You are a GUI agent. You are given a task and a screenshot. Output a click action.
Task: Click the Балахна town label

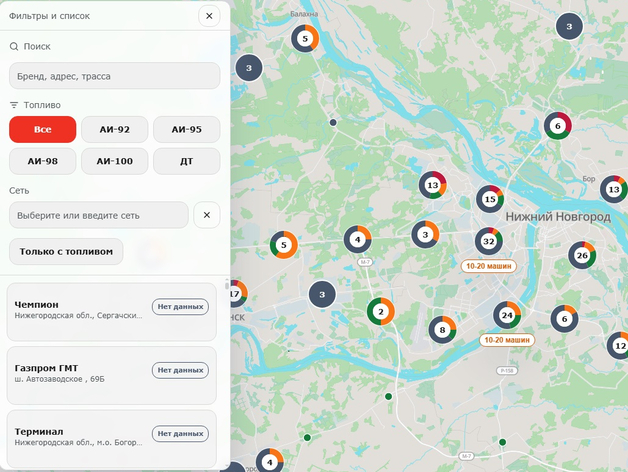click(x=304, y=14)
